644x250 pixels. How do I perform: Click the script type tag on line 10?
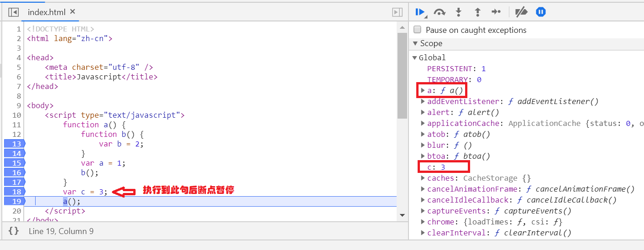point(115,115)
